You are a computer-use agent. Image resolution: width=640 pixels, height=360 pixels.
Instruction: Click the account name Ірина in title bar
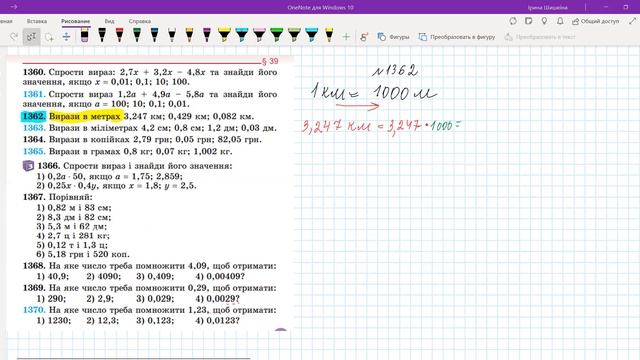pyautogui.click(x=547, y=7)
